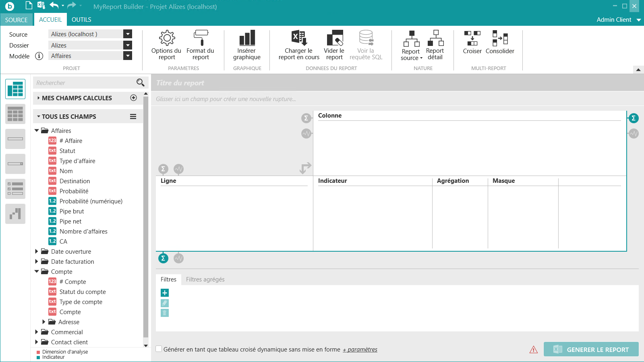Image resolution: width=644 pixels, height=362 pixels.
Task: Toggle the row total sigma below table
Action: pos(163,258)
